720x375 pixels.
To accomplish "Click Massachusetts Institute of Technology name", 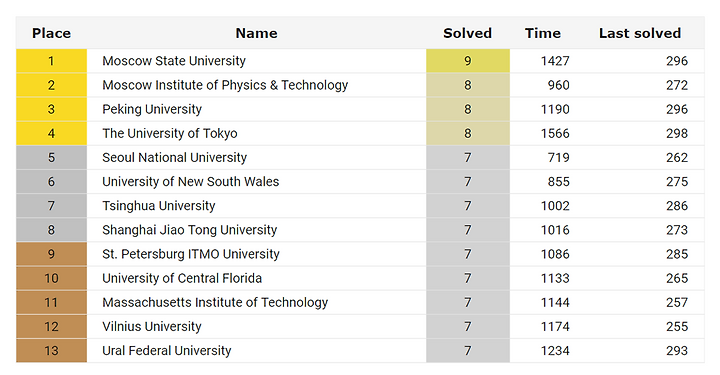I will point(215,302).
